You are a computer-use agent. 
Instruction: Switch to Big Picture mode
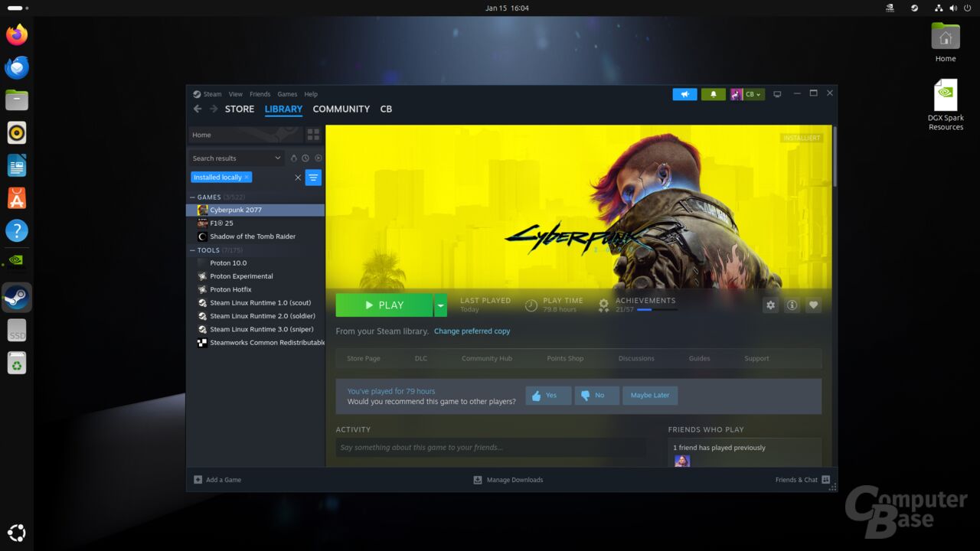777,94
